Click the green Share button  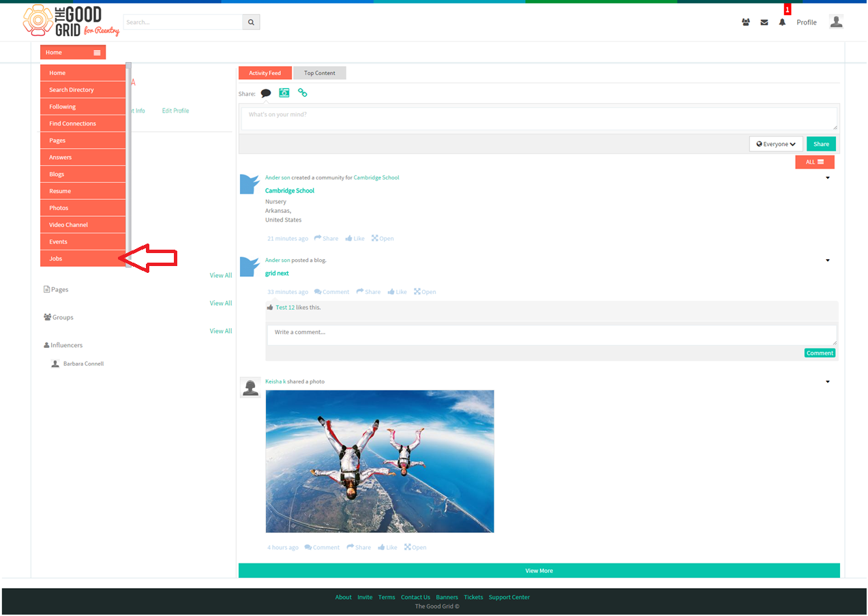[x=821, y=144]
